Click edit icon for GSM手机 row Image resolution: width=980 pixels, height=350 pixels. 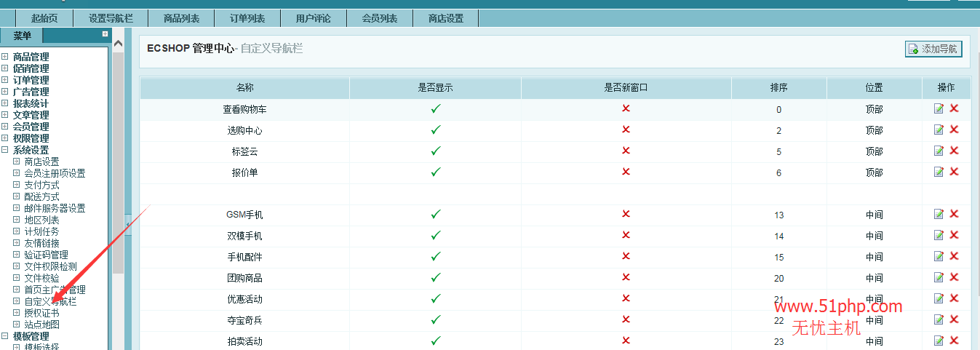click(939, 214)
